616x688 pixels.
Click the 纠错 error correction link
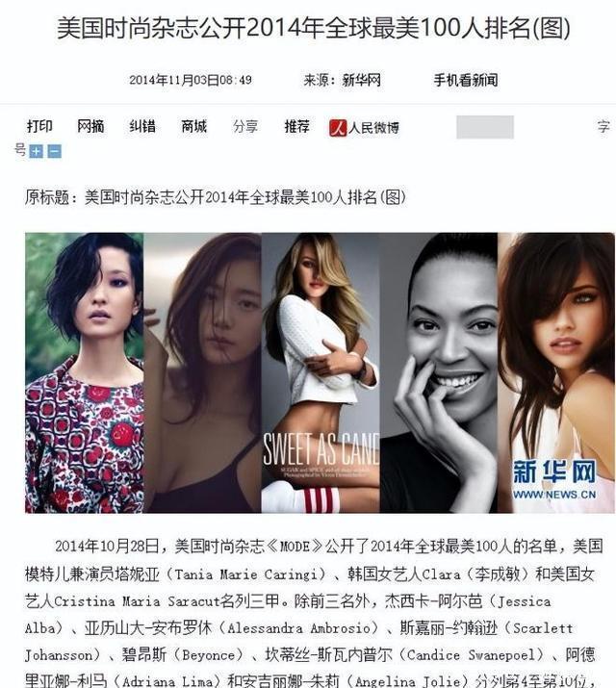(142, 126)
